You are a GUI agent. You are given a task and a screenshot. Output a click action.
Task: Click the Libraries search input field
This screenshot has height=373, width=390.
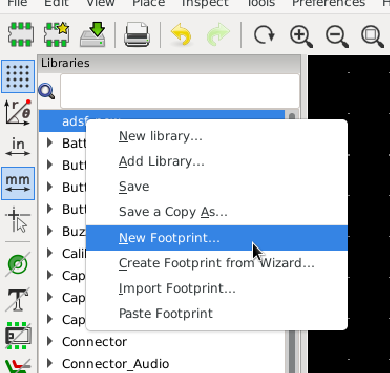click(x=180, y=91)
